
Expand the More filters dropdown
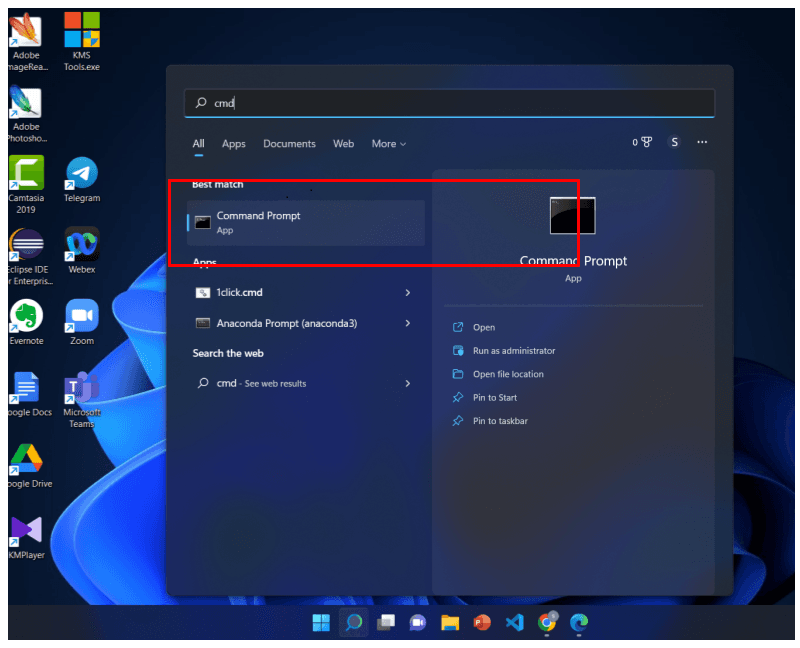(388, 144)
